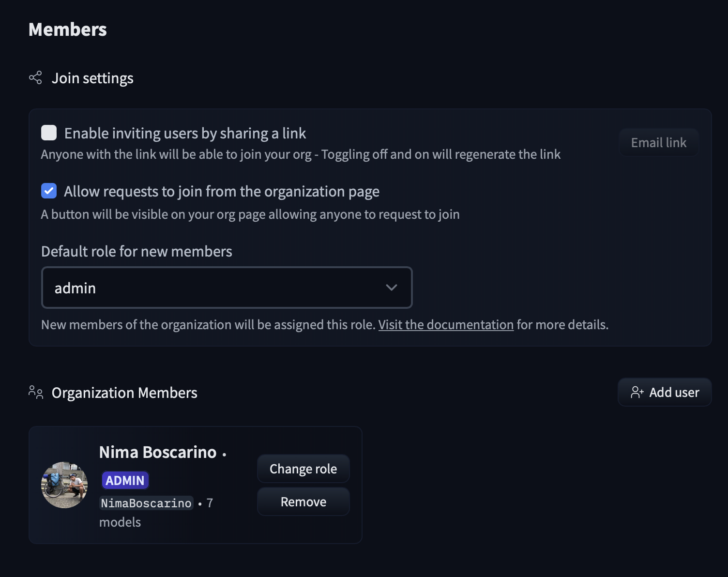Viewport: 728px width, 577px height.
Task: Click the Organization Members heading text
Action: (124, 393)
